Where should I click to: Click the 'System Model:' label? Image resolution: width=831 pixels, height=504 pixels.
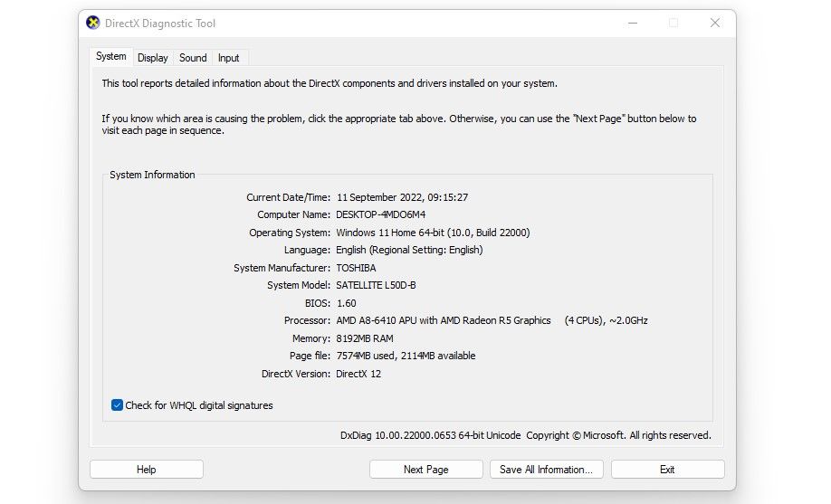(299, 285)
